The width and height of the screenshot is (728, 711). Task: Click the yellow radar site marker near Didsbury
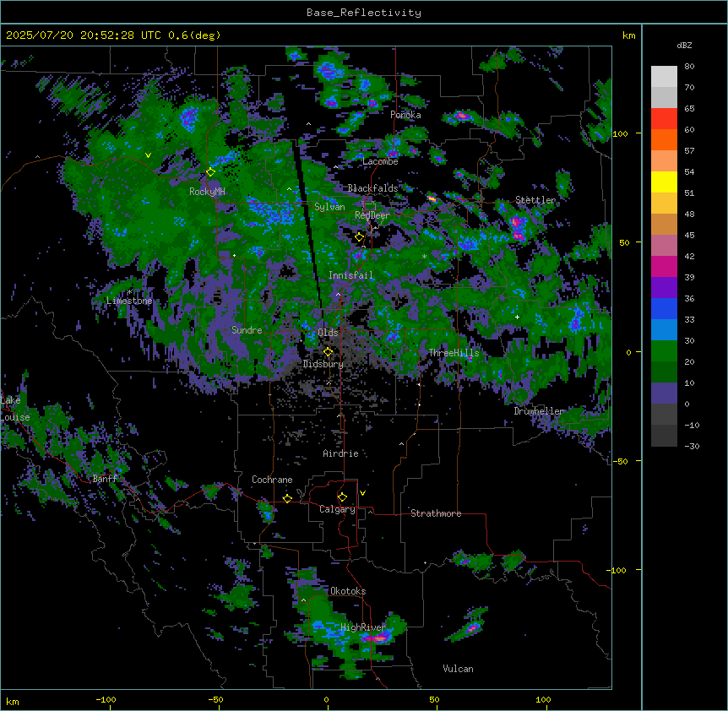(x=328, y=352)
